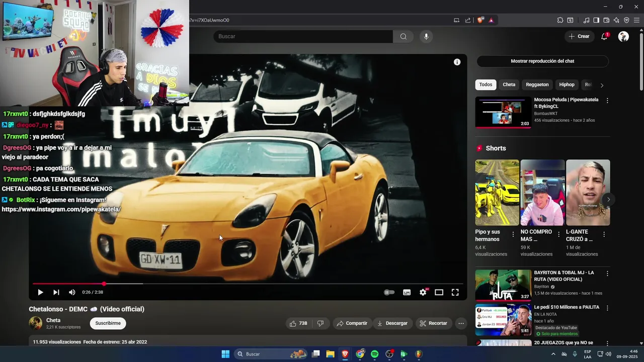This screenshot has height=362, width=644.
Task: Open options for NO COMPRO MAS Short
Action: click(558, 234)
